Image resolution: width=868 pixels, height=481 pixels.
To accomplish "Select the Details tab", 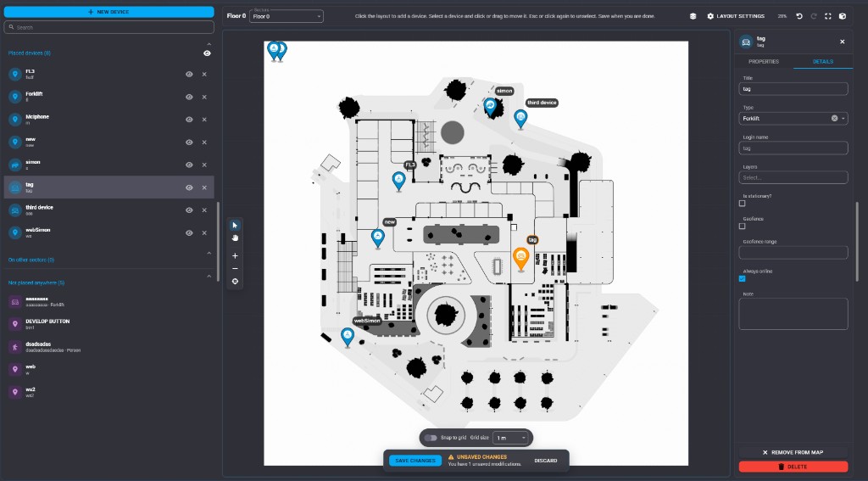I will pyautogui.click(x=822, y=62).
